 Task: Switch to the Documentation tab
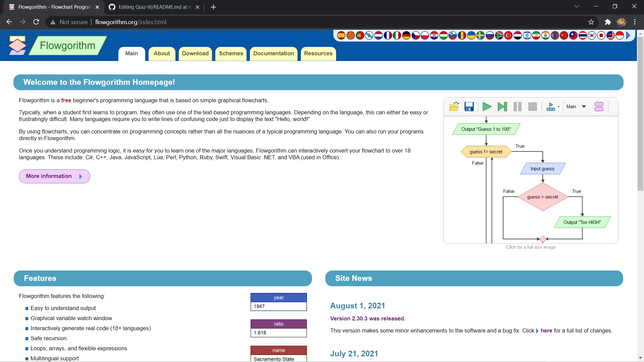tap(273, 54)
